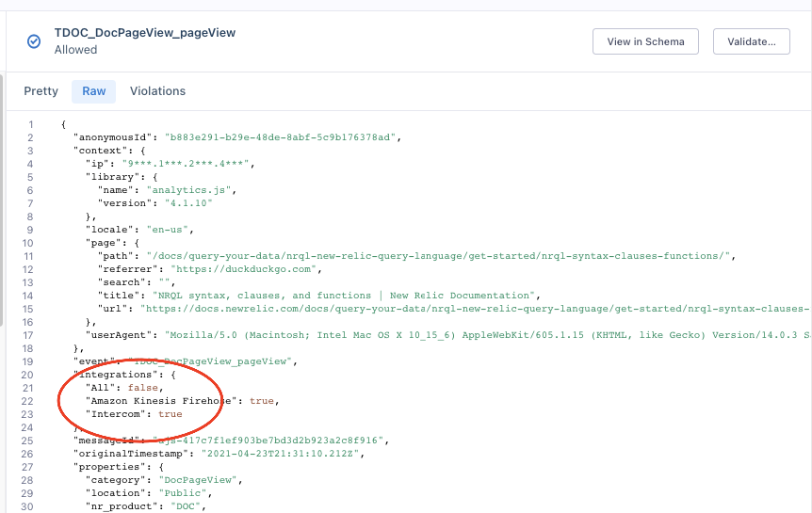
Task: Click the "search" key on line 13
Action: point(122,282)
